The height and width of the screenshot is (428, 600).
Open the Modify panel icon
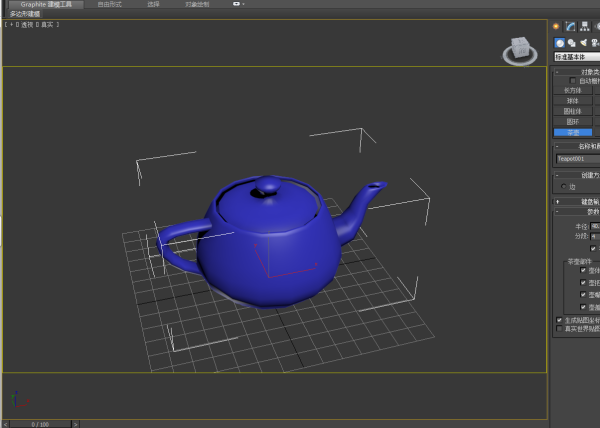click(x=571, y=26)
